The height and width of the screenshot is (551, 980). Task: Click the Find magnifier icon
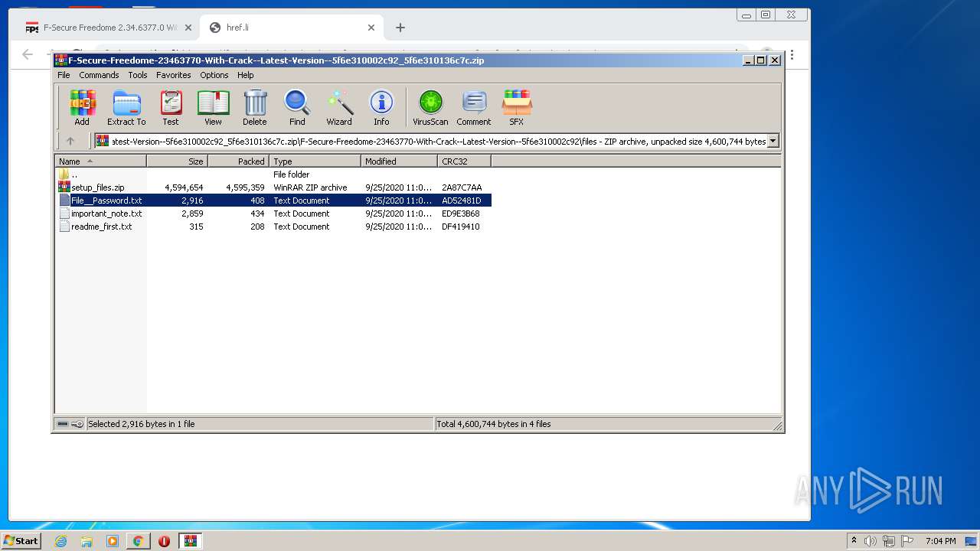(x=297, y=108)
